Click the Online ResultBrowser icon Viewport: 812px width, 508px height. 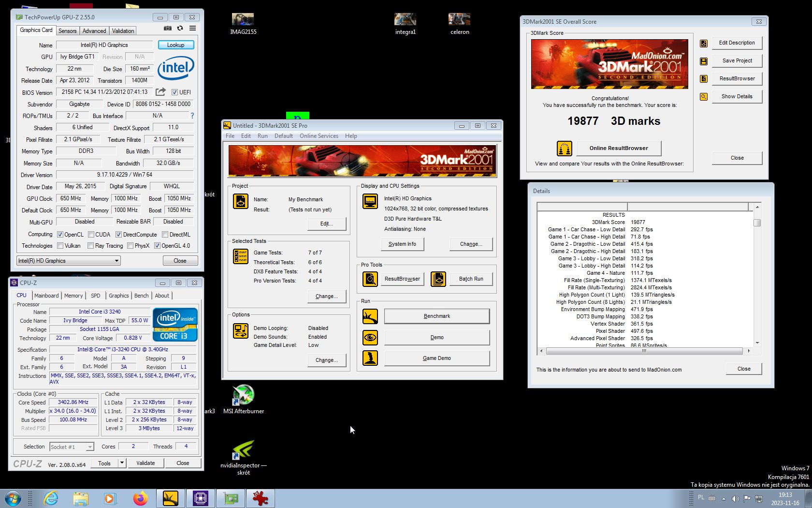pyautogui.click(x=564, y=149)
